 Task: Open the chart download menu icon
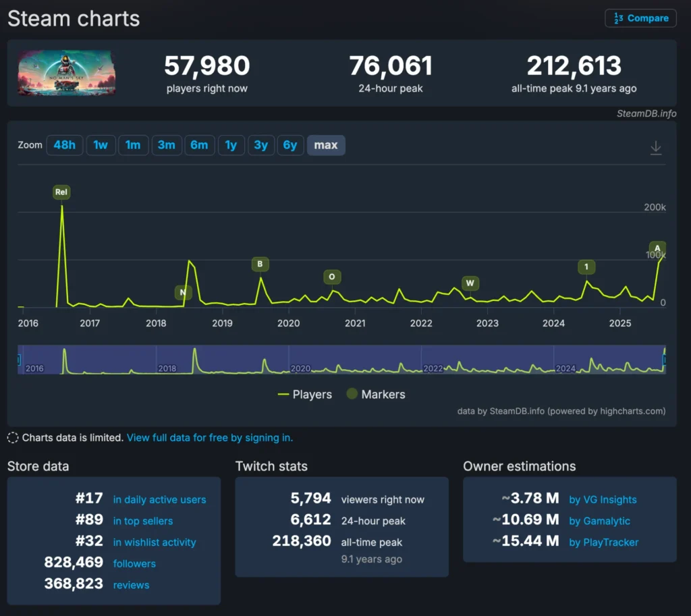point(655,148)
